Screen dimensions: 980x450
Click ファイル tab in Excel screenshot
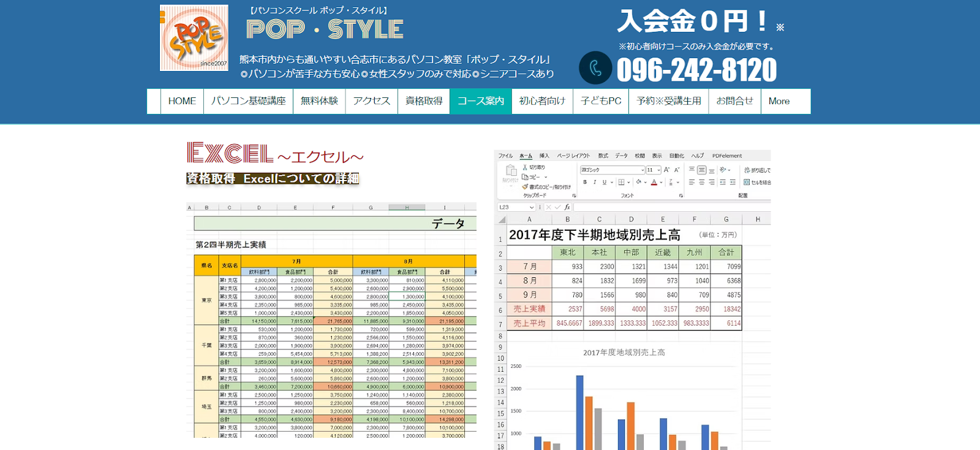[x=505, y=156]
